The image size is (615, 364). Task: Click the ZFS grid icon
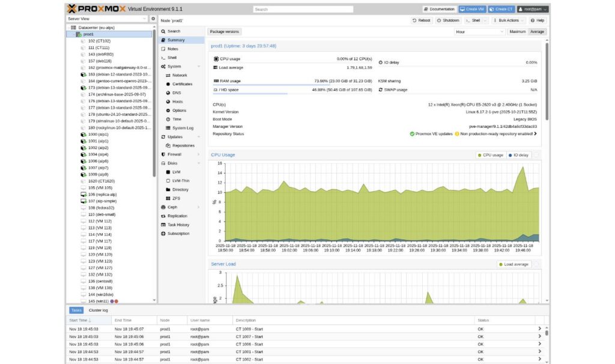168,198
